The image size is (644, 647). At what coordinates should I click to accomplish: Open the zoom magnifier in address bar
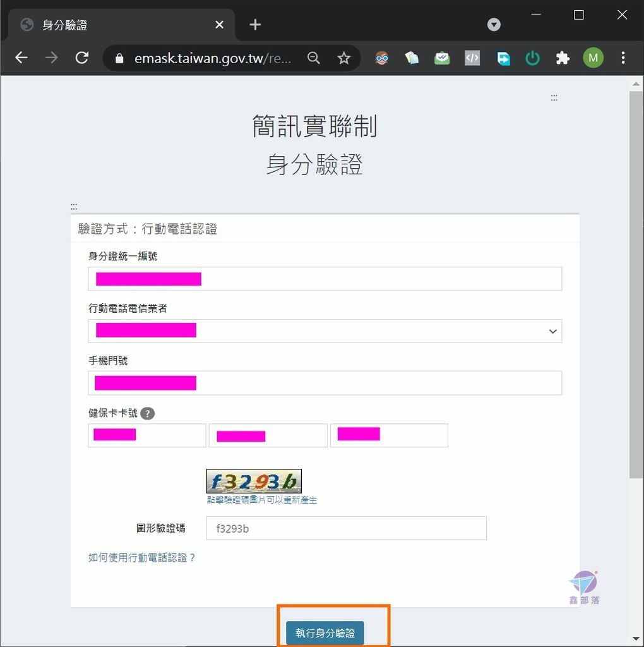314,58
